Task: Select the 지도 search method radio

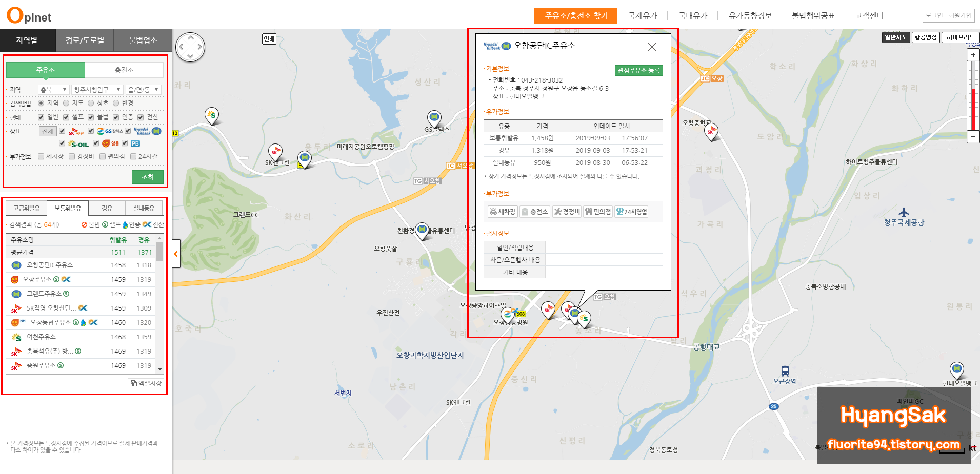Action: click(66, 103)
